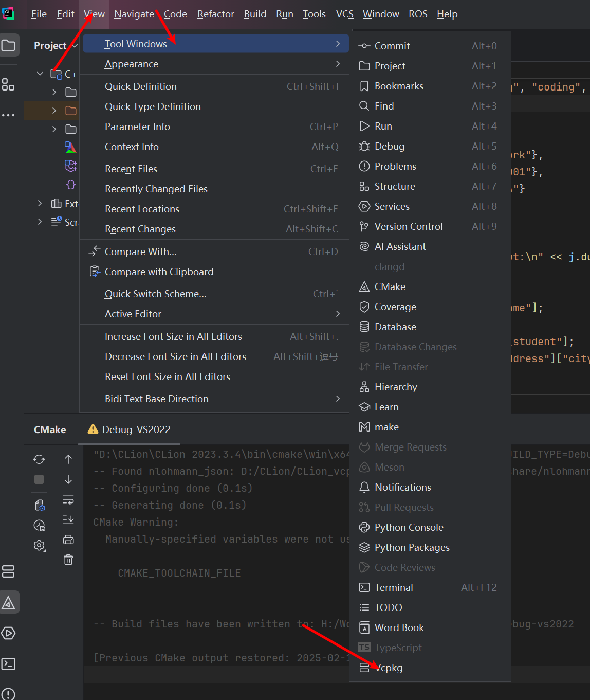Open CMake settings with the gear icon
Viewport: 590px width, 700px height.
click(x=39, y=545)
